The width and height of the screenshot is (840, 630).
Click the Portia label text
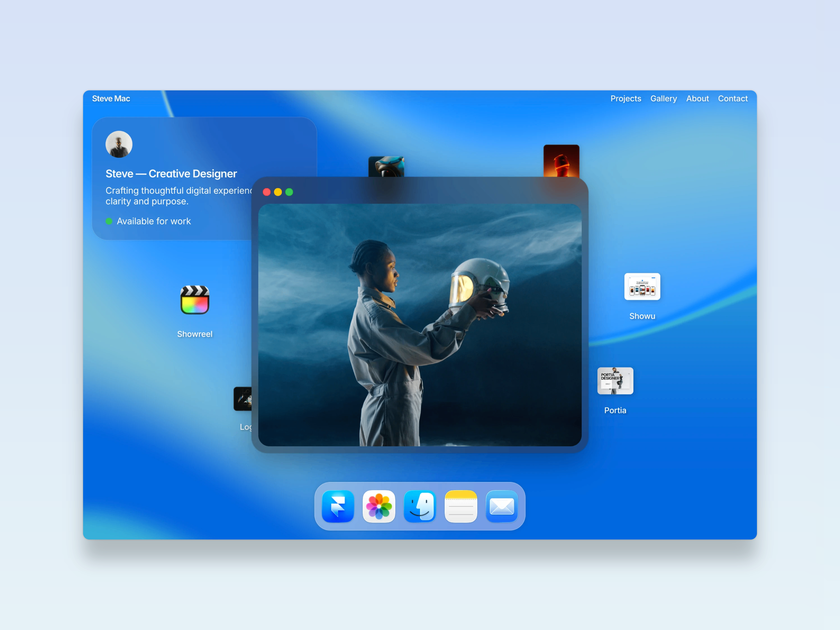click(x=615, y=410)
